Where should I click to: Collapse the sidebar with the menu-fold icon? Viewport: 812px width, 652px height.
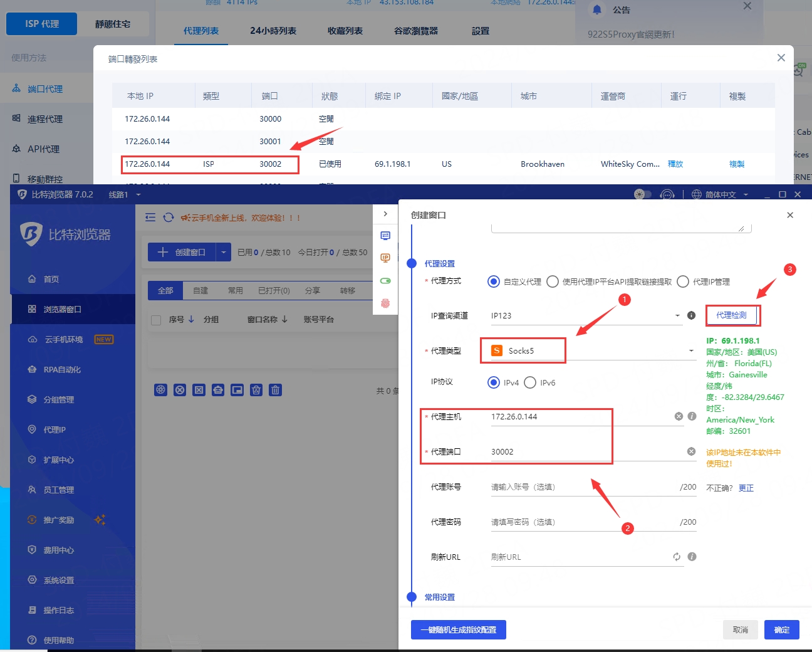point(150,218)
